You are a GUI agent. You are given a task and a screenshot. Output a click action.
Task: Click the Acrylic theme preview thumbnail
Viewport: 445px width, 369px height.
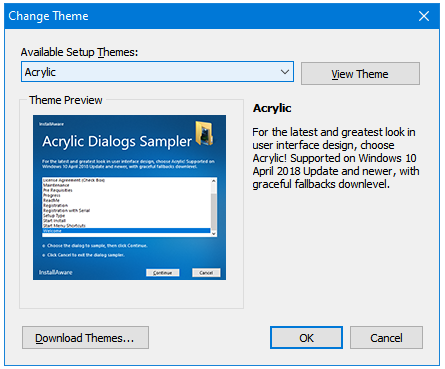(129, 197)
